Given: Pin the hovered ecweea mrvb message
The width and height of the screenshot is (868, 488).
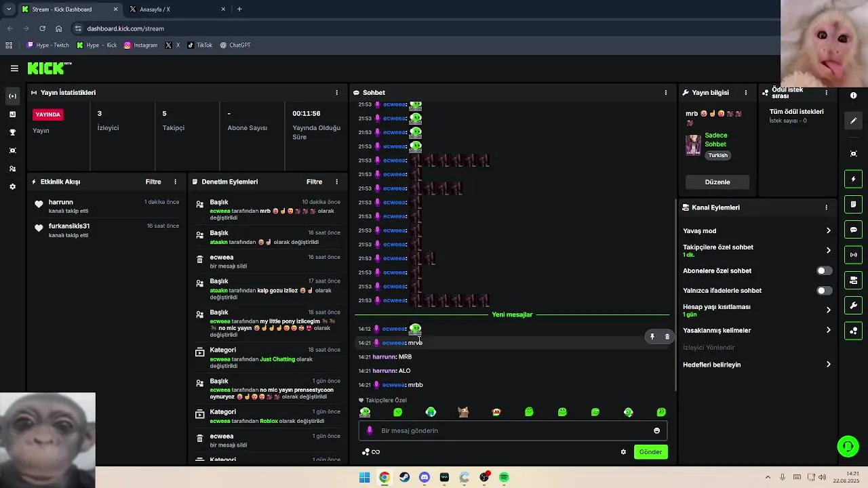Looking at the screenshot, I should pyautogui.click(x=652, y=337).
